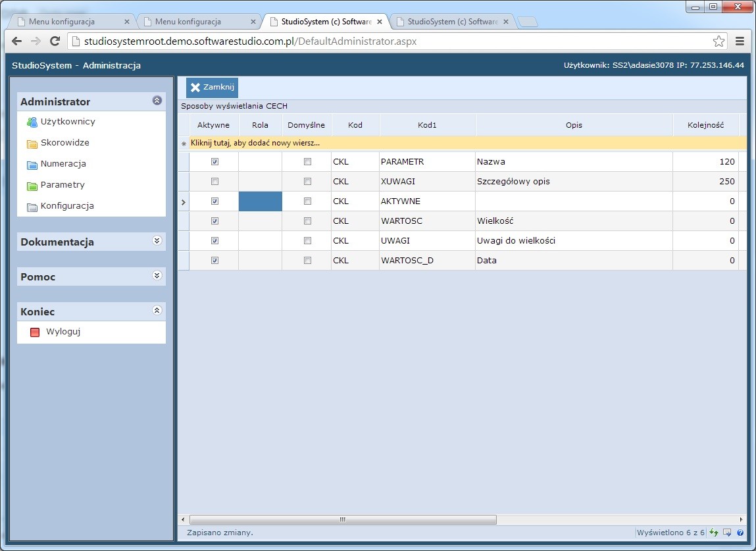This screenshot has width=756, height=551.
Task: Collapse the Administrator panel
Action: (x=157, y=100)
